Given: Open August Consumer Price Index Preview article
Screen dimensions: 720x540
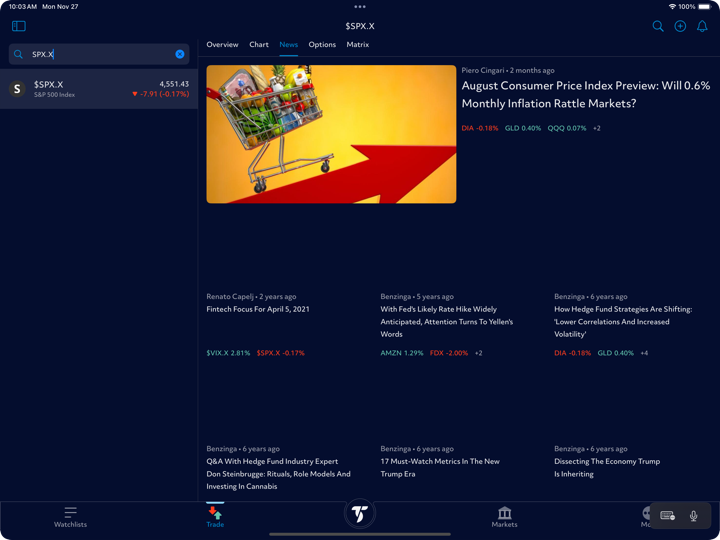Looking at the screenshot, I should (x=585, y=94).
